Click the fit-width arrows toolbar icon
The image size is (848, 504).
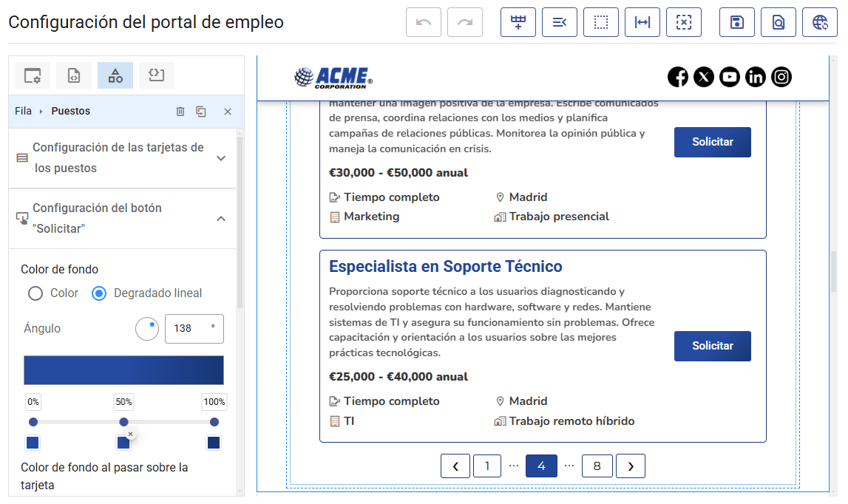tap(642, 22)
